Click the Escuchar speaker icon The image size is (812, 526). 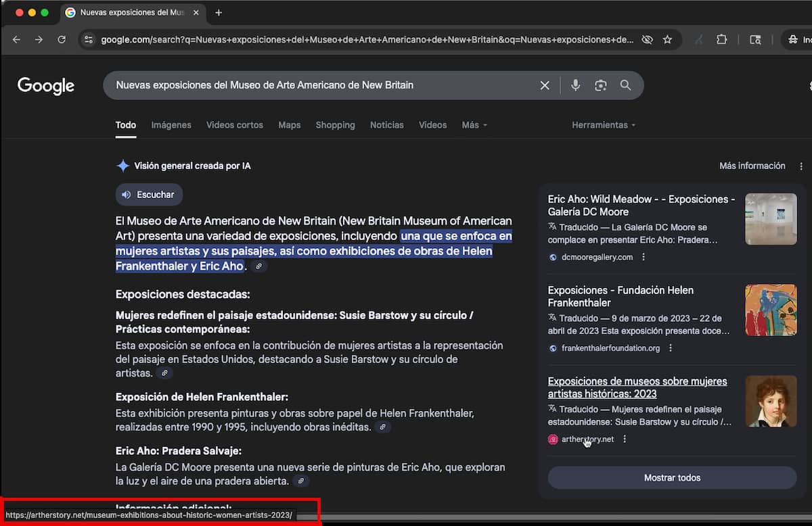[x=127, y=194]
